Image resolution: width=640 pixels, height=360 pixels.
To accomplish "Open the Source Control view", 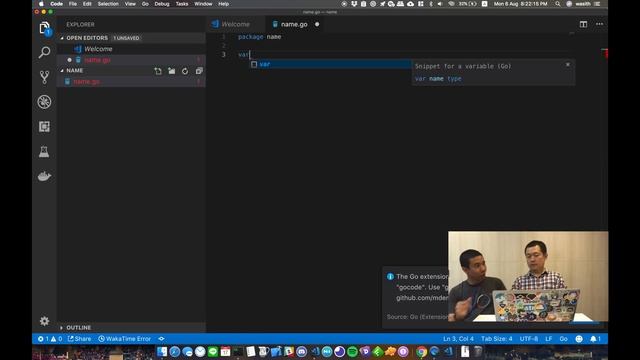I will tap(44, 77).
